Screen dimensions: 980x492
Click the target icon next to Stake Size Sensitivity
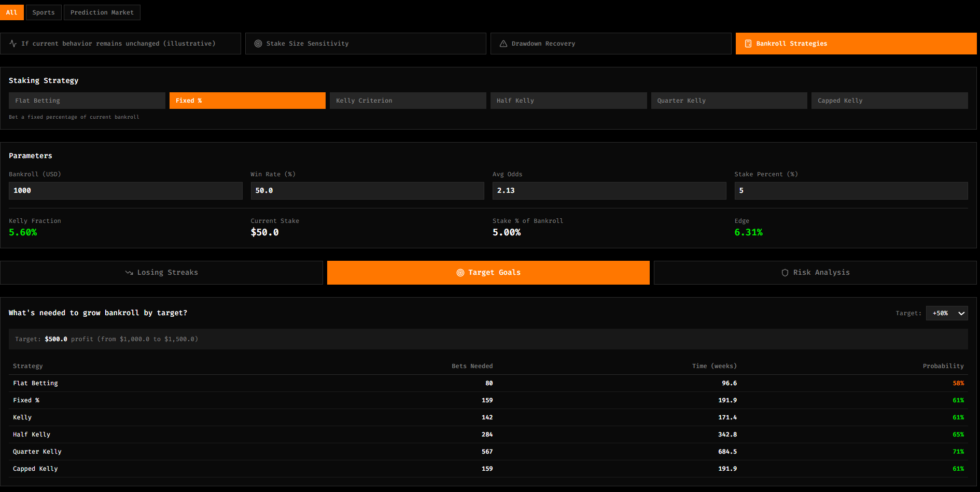point(258,44)
